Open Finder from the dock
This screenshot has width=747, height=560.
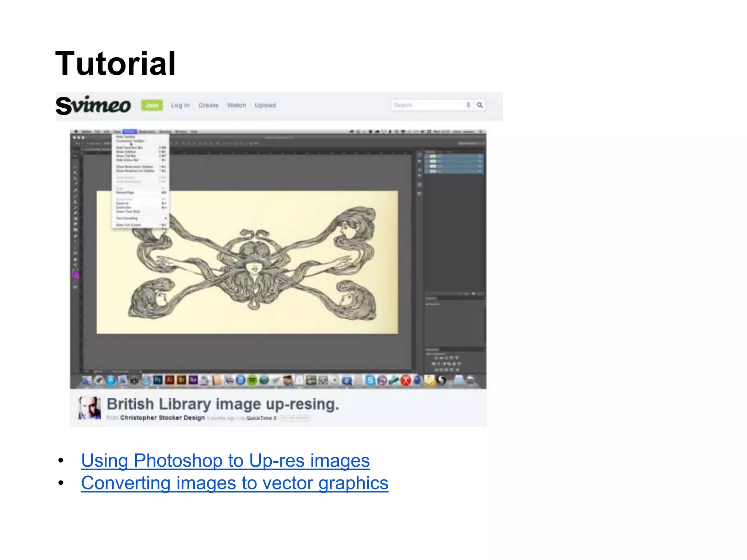[x=86, y=380]
